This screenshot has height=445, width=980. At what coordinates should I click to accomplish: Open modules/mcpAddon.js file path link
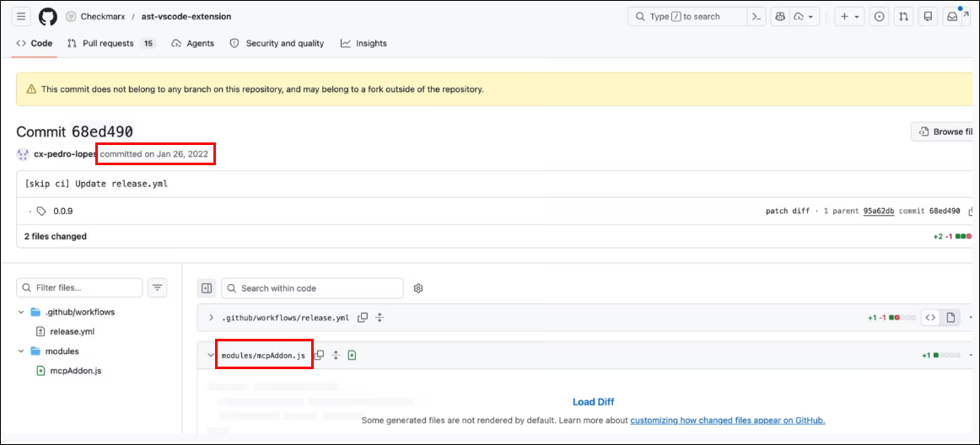(263, 356)
